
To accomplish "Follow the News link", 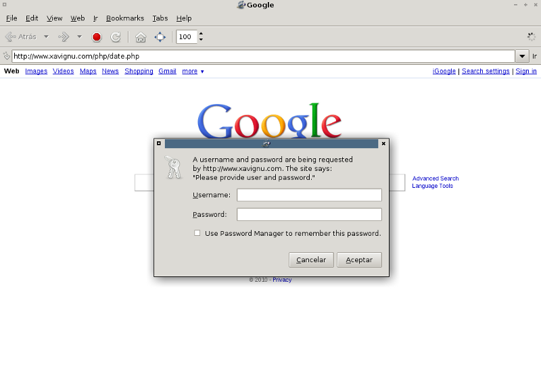I will click(x=110, y=71).
